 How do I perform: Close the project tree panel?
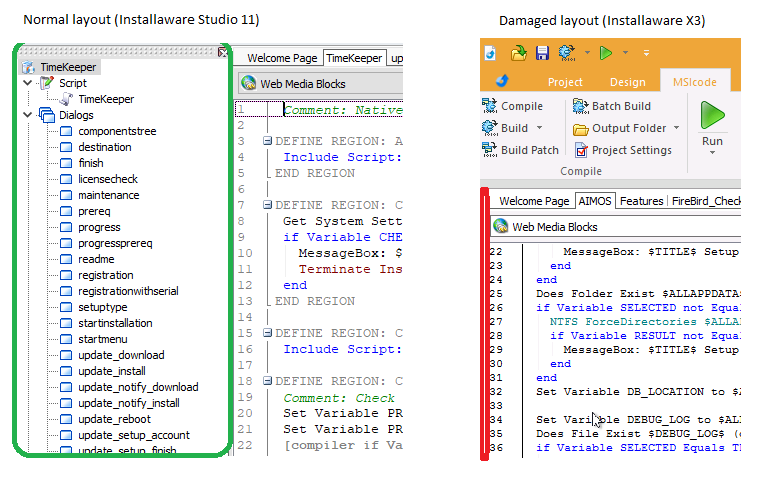pyautogui.click(x=222, y=52)
